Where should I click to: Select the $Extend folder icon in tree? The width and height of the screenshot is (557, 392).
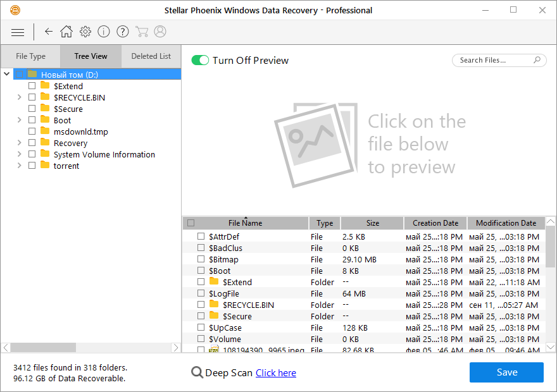(x=45, y=85)
